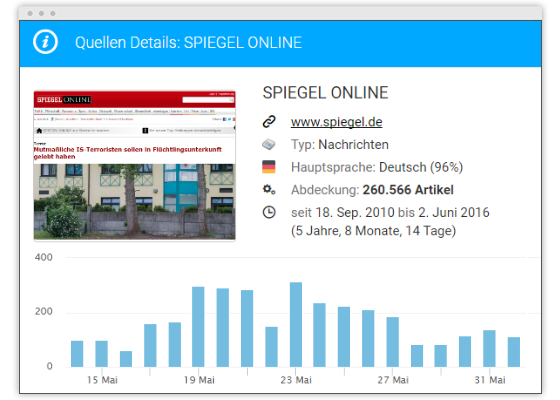Click the 'Typ: Nachrichten' text
This screenshot has height=400, width=560.
pos(340,145)
